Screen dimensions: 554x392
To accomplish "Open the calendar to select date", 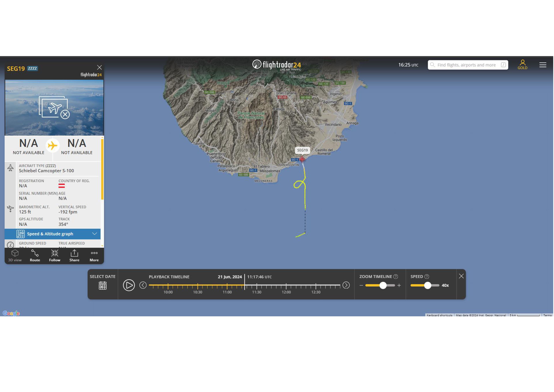I will 102,286.
